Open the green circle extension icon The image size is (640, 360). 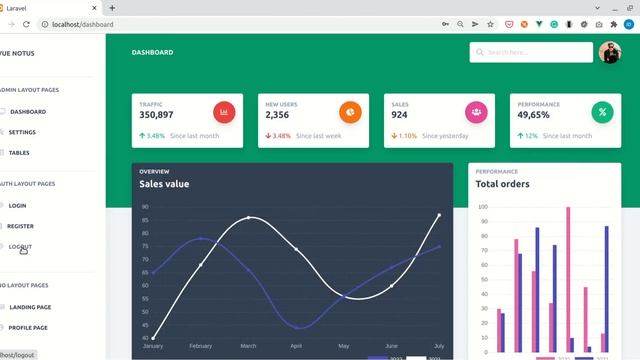coord(554,24)
